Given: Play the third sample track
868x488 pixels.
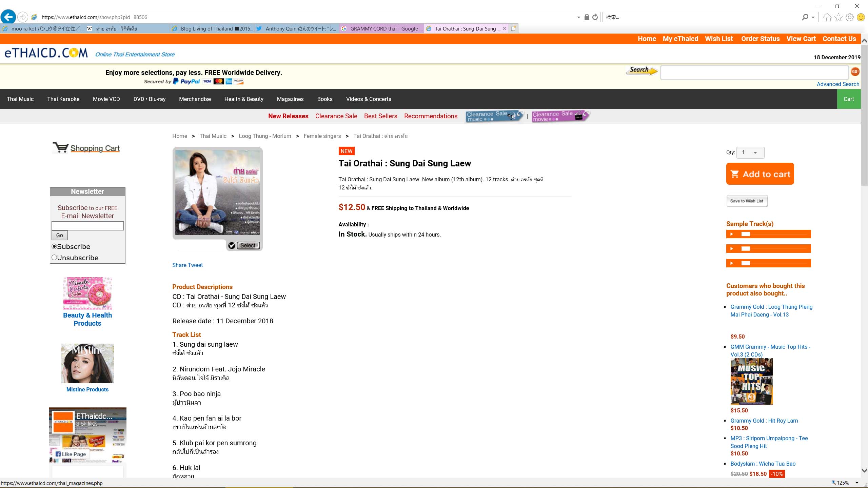Looking at the screenshot, I should point(732,263).
